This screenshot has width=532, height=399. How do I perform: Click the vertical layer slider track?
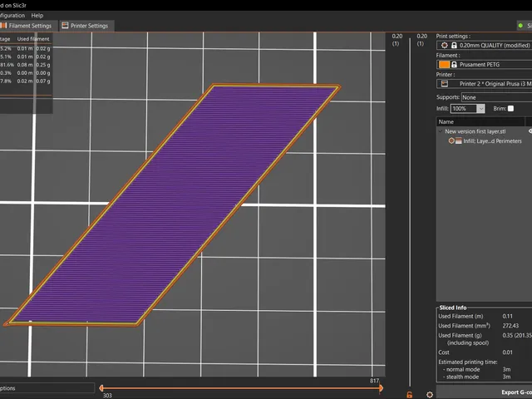(x=410, y=212)
